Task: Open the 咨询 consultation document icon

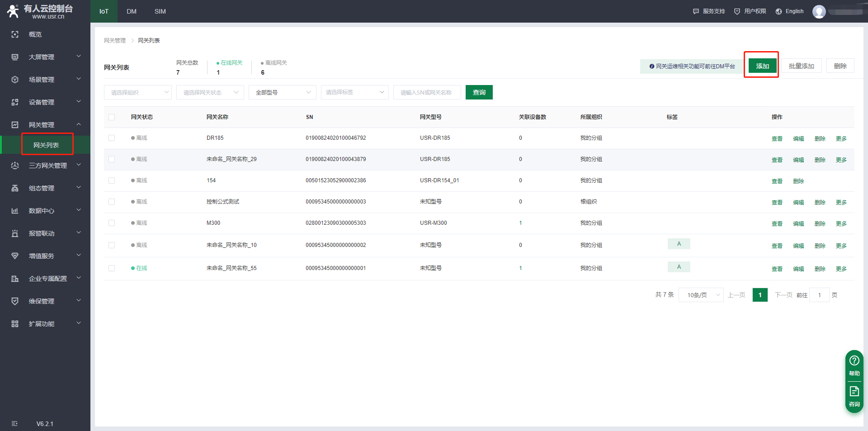Action: click(854, 391)
